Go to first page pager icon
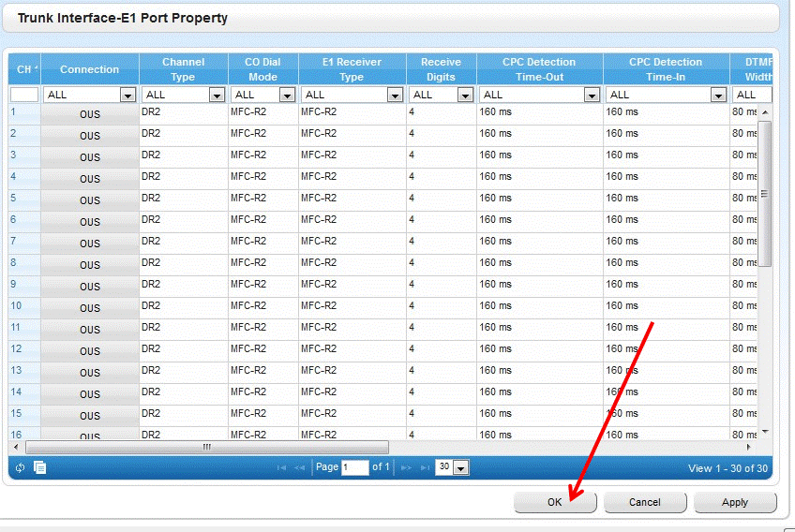 [281, 467]
